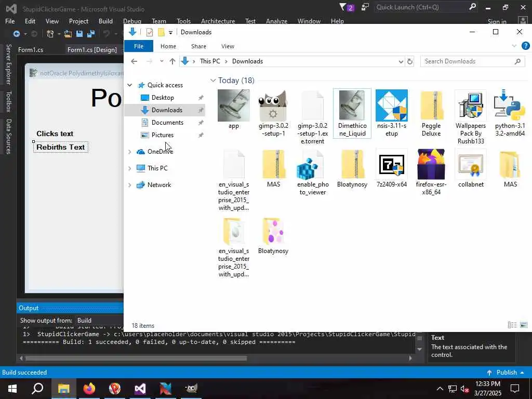Viewport: 532px width, 399px height.
Task: Expand This PC tree node arrow
Action: [x=129, y=168]
